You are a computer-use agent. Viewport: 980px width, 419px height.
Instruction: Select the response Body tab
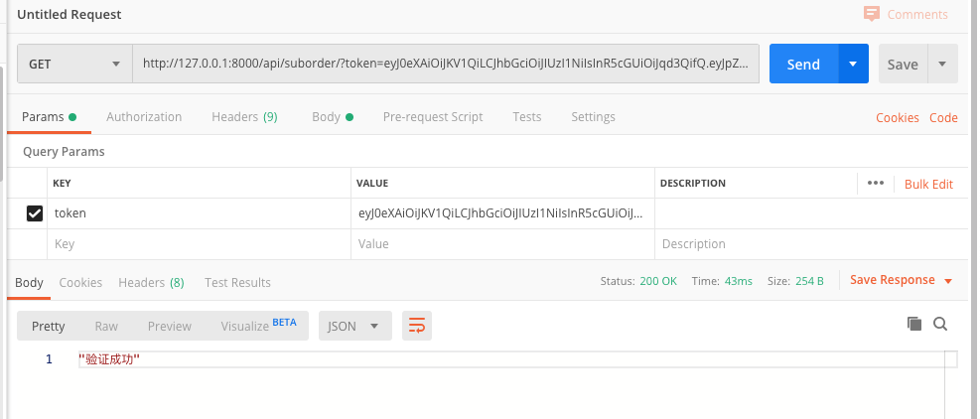29,283
